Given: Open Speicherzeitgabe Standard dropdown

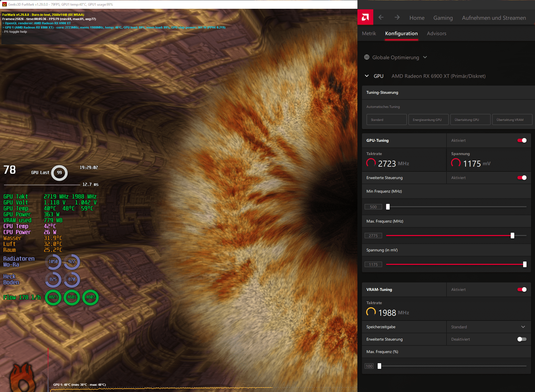Looking at the screenshot, I should click(x=488, y=327).
